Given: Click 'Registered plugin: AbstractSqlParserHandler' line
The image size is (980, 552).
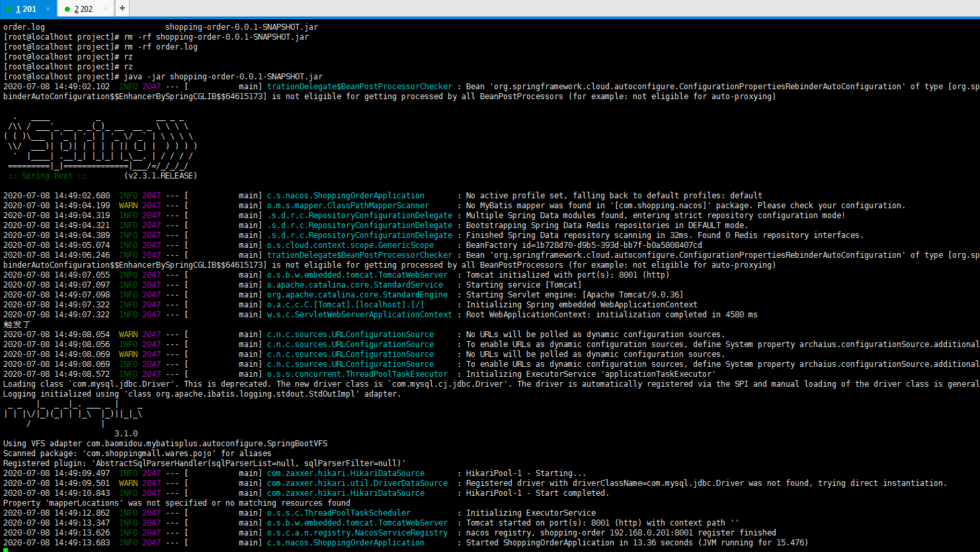Looking at the screenshot, I should (204, 463).
